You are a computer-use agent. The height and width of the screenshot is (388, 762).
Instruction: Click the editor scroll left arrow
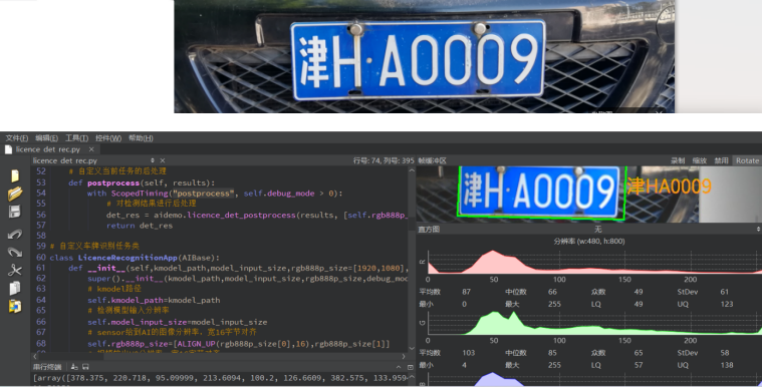pos(35,356)
